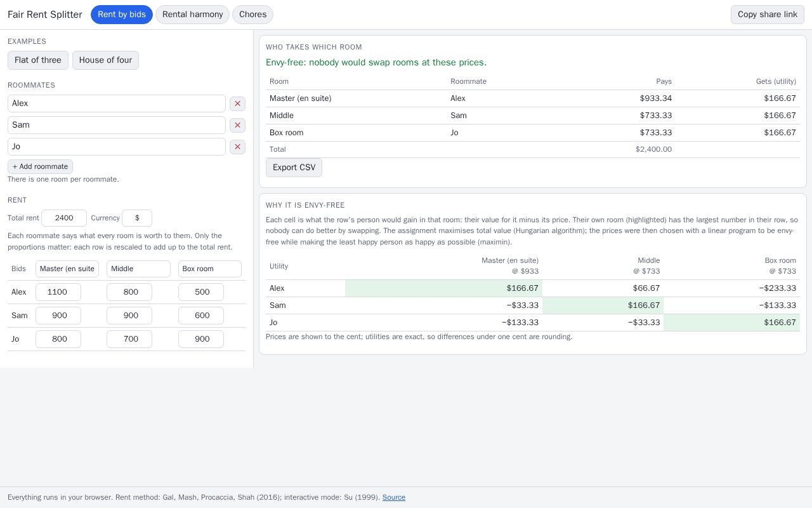The height and width of the screenshot is (508, 812).
Task: Focus the Total rent input
Action: (64, 218)
